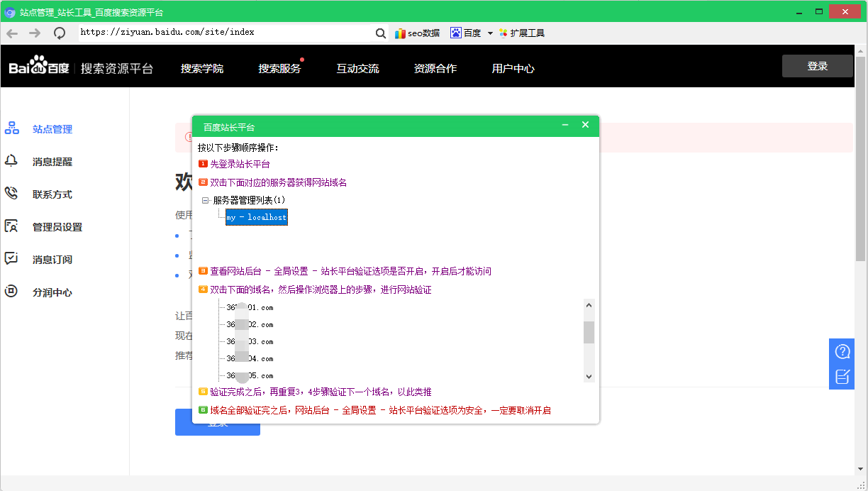Close the 百度站长平台 dialog
Screen dimensions: 868x491
pos(585,125)
